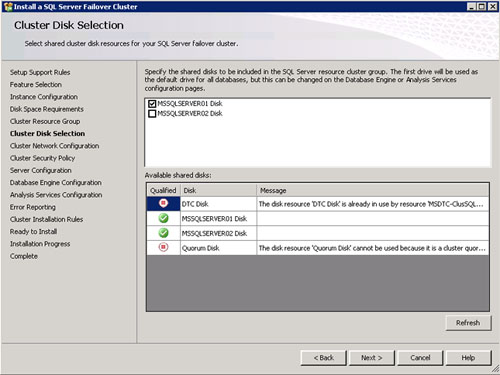Click the Quorum Disk cannot be used message
The image size is (500, 375).
click(x=373, y=248)
